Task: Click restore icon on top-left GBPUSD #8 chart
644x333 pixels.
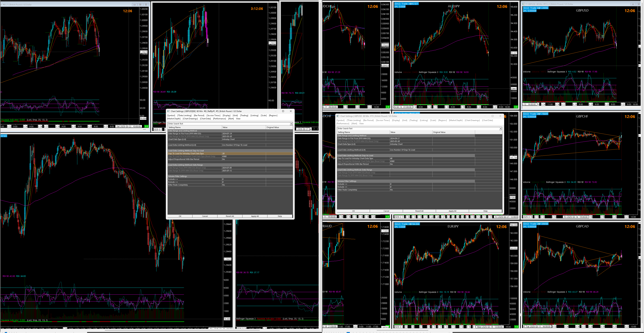Action: (140, 5)
